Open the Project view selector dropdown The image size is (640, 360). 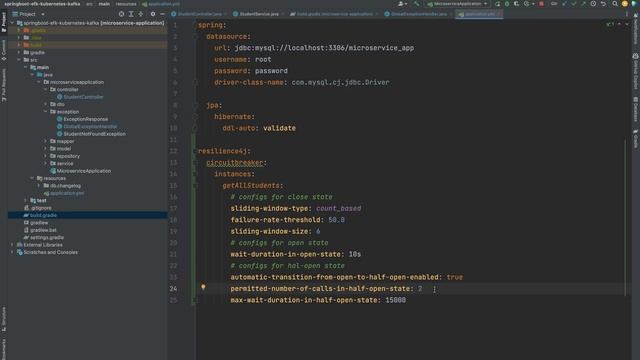tap(28, 14)
